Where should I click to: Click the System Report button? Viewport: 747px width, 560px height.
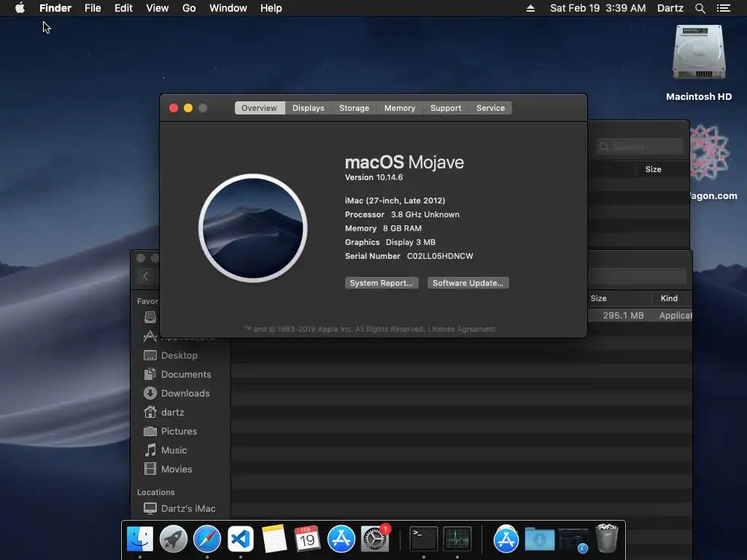click(x=381, y=283)
